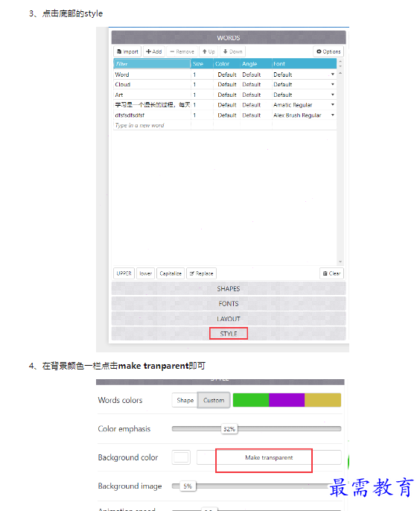Image resolution: width=420 pixels, height=511 pixels.
Task: Expand the STYLE section
Action: 229,334
